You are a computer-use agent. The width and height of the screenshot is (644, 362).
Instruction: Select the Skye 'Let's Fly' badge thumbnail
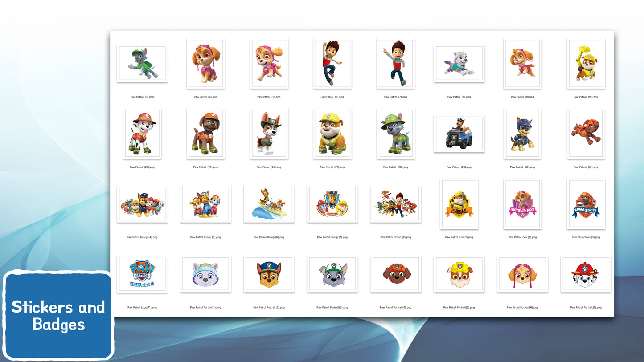pyautogui.click(x=522, y=204)
